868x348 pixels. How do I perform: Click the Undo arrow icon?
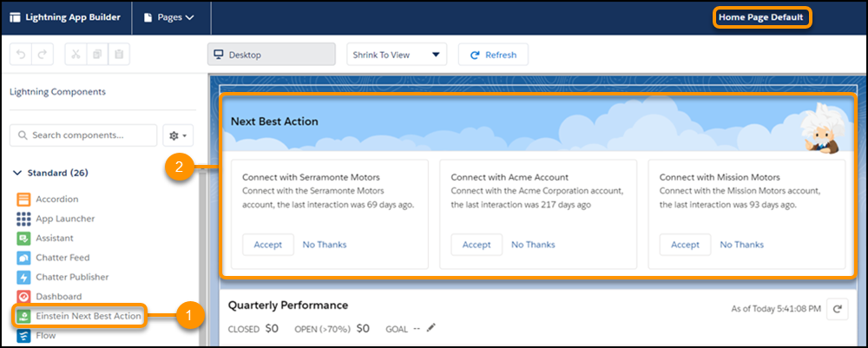[21, 55]
